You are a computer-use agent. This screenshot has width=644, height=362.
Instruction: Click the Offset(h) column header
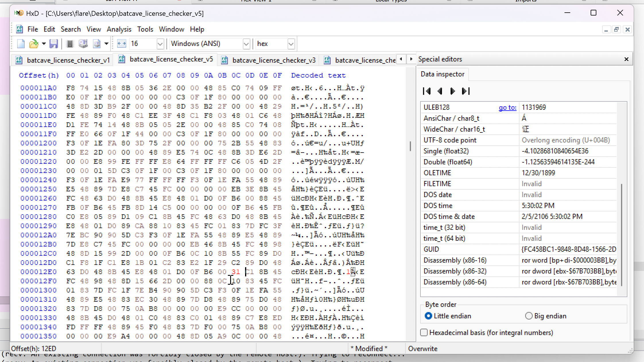point(39,75)
